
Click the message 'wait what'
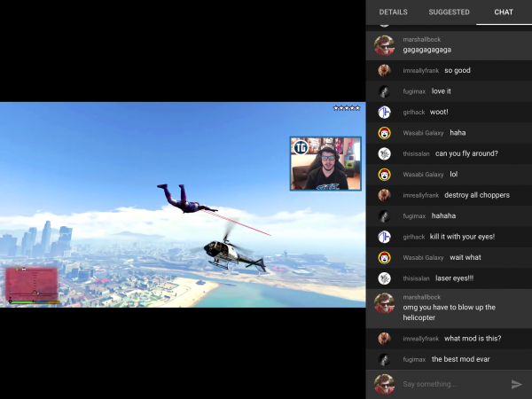click(x=465, y=257)
